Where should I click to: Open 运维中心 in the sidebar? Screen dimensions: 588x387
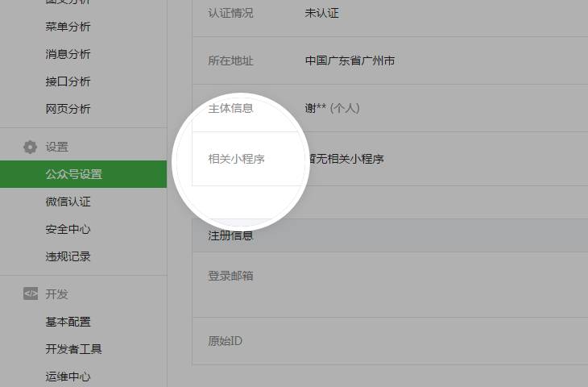point(68,377)
